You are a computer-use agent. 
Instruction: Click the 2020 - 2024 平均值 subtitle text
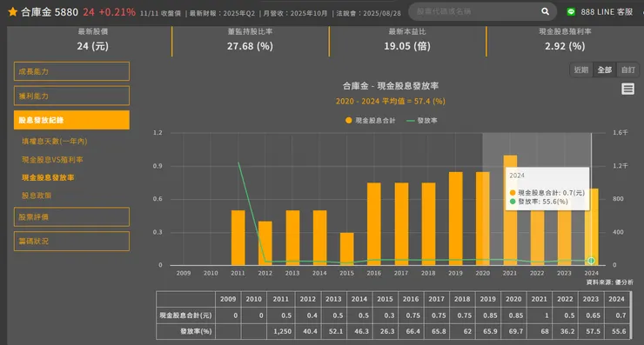(x=390, y=101)
